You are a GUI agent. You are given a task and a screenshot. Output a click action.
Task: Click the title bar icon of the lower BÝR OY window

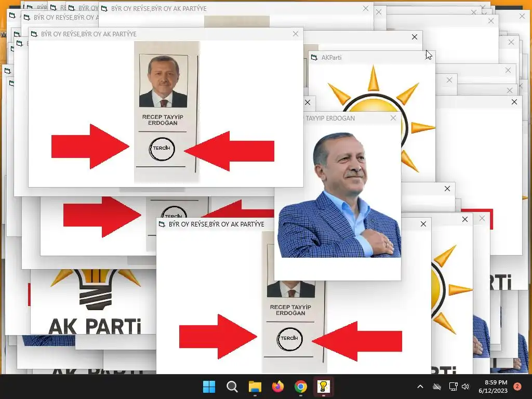pos(162,224)
